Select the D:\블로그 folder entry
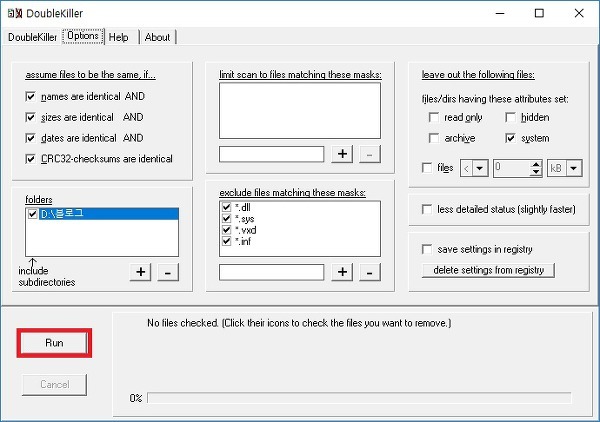This screenshot has width=600, height=422. pos(109,214)
